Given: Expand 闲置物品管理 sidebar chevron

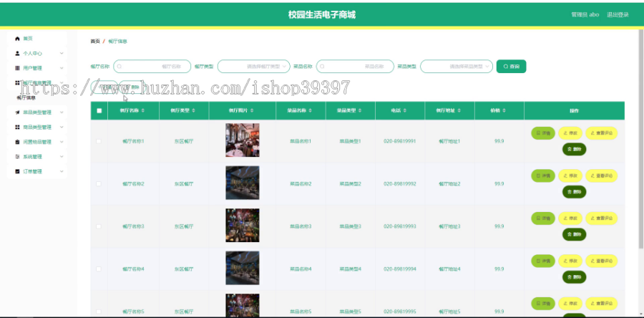Looking at the screenshot, I should click(x=62, y=142).
